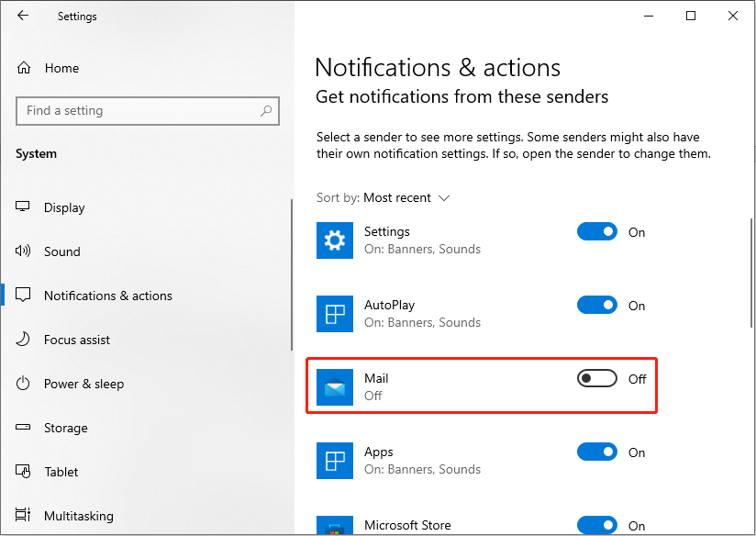The width and height of the screenshot is (756, 536).
Task: Click the Settings gear sender icon
Action: (x=335, y=240)
